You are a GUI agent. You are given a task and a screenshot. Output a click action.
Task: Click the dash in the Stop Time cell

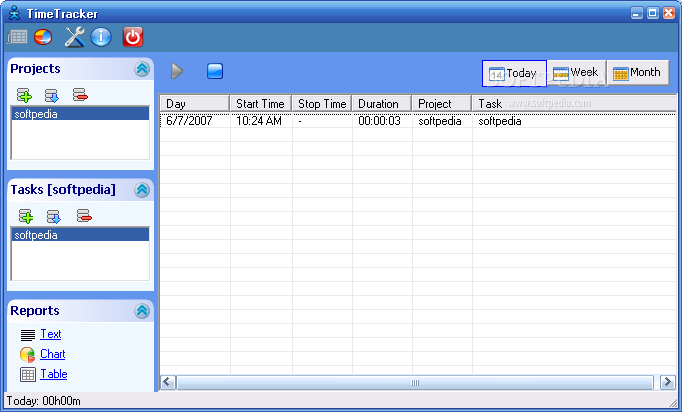click(300, 121)
